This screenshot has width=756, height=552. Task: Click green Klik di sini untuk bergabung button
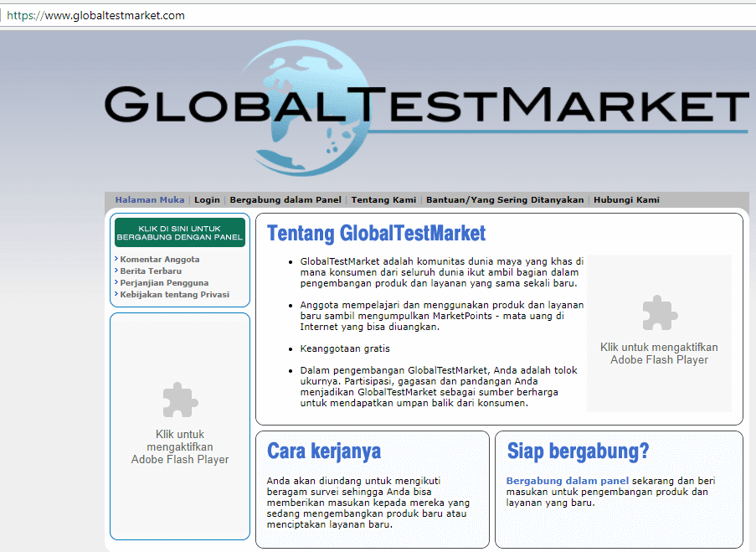180,233
